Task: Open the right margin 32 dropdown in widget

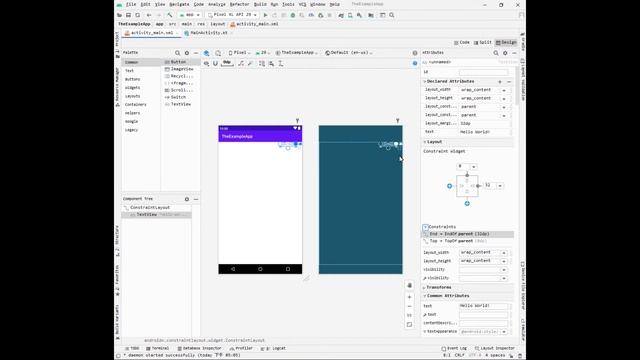Action: tap(500, 186)
